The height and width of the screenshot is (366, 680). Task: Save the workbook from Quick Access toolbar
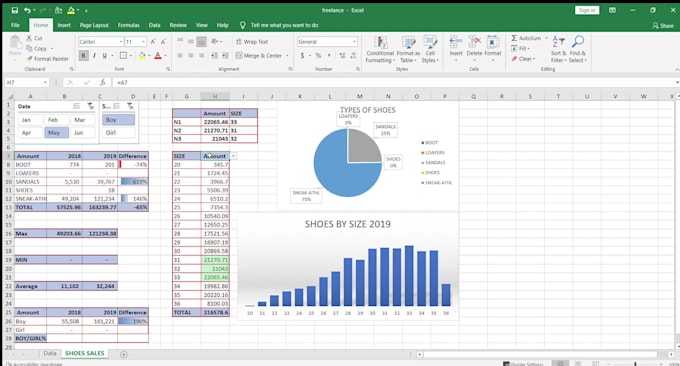tap(15, 10)
